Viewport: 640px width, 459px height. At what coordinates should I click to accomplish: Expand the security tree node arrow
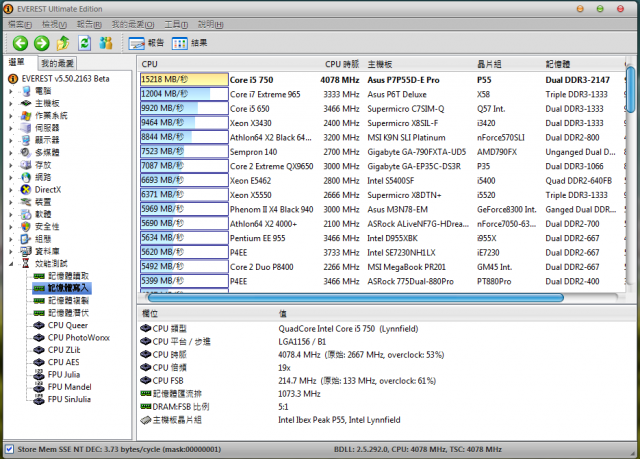[11, 227]
